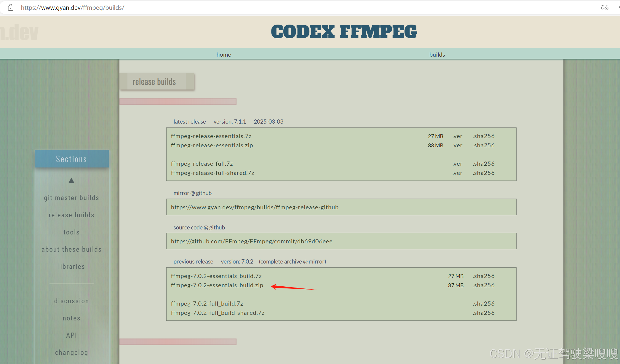Click the Sections sidebar header
The image size is (620, 364).
pyautogui.click(x=71, y=159)
